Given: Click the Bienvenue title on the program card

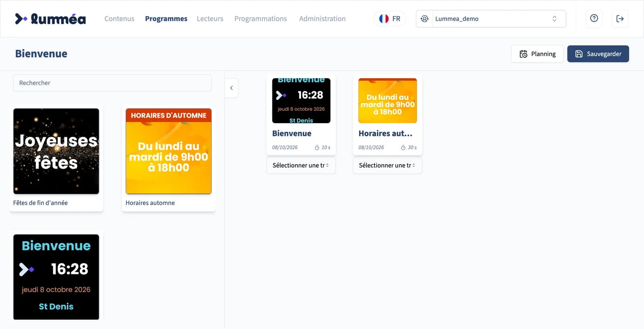Looking at the screenshot, I should click(x=292, y=133).
